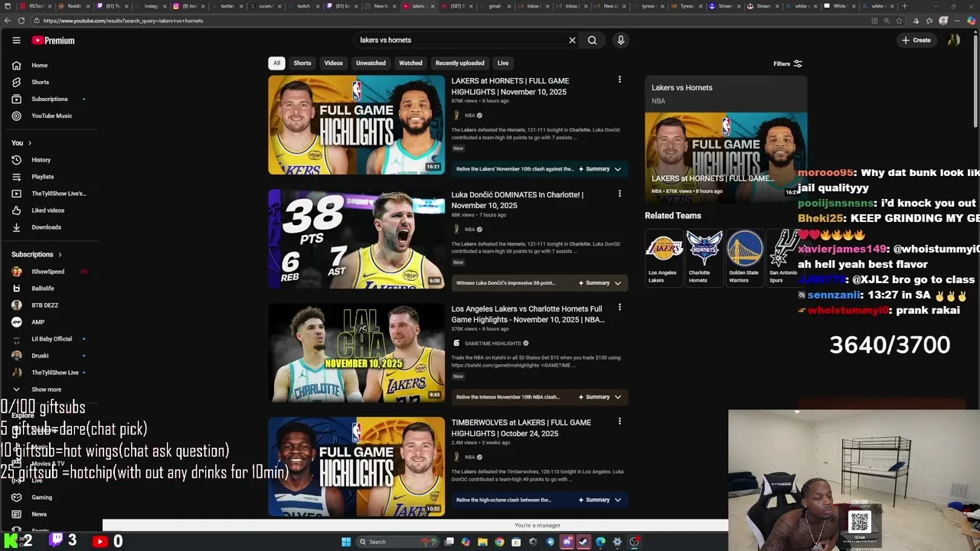Viewport: 980px width, 551px height.
Task: Open Gaming in the sidebar Explore list
Action: coord(41,497)
